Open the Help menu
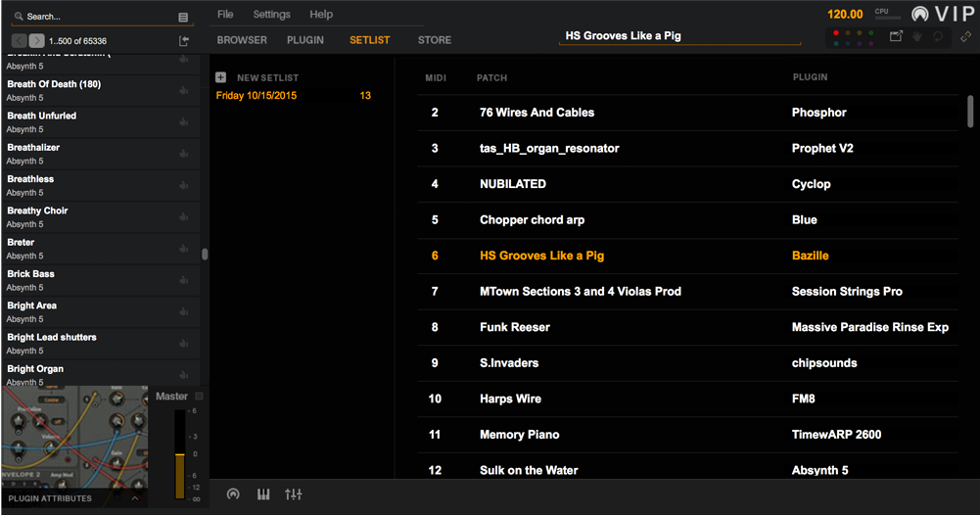Image resolution: width=980 pixels, height=516 pixels. pyautogui.click(x=320, y=14)
